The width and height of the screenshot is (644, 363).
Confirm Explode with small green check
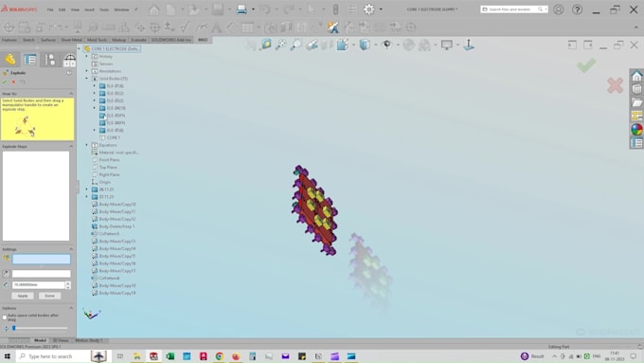pyautogui.click(x=5, y=82)
